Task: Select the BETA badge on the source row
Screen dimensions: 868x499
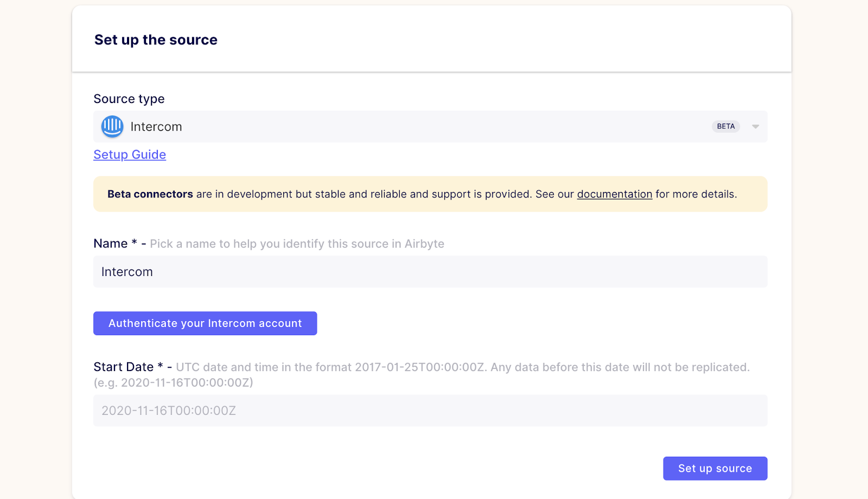Action: click(726, 126)
